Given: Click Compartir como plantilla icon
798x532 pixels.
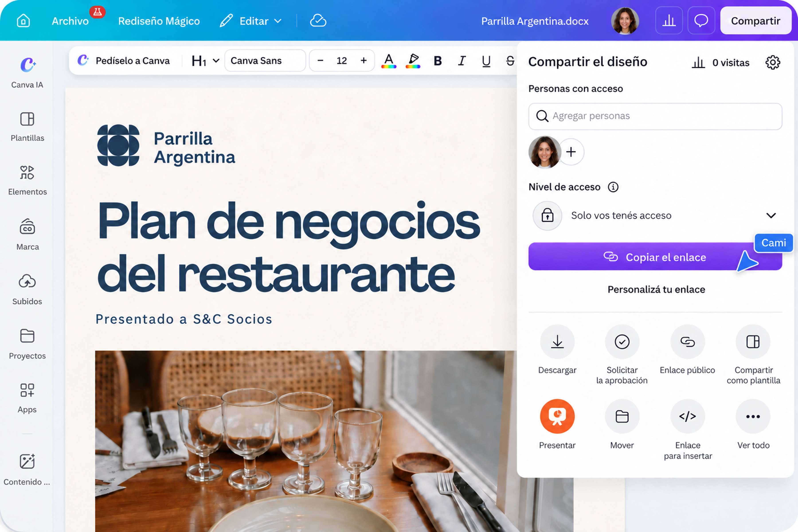Looking at the screenshot, I should click(x=753, y=342).
